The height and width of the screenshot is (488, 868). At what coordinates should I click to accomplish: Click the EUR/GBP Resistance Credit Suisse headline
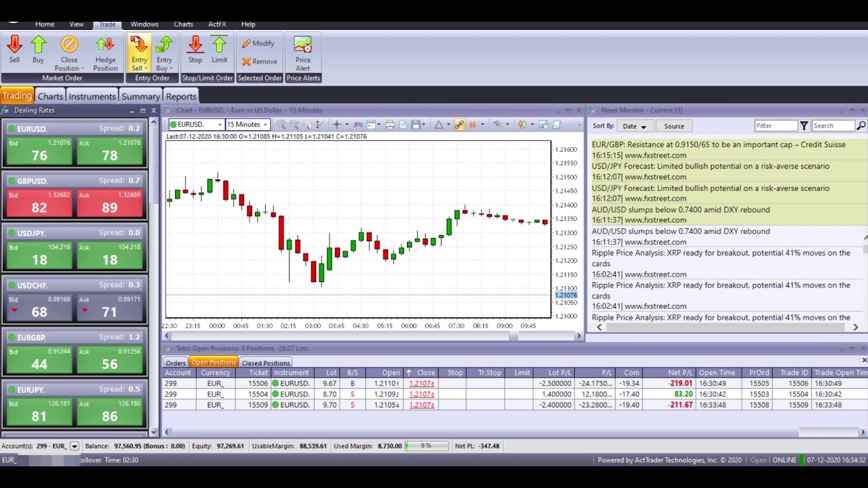tap(718, 144)
